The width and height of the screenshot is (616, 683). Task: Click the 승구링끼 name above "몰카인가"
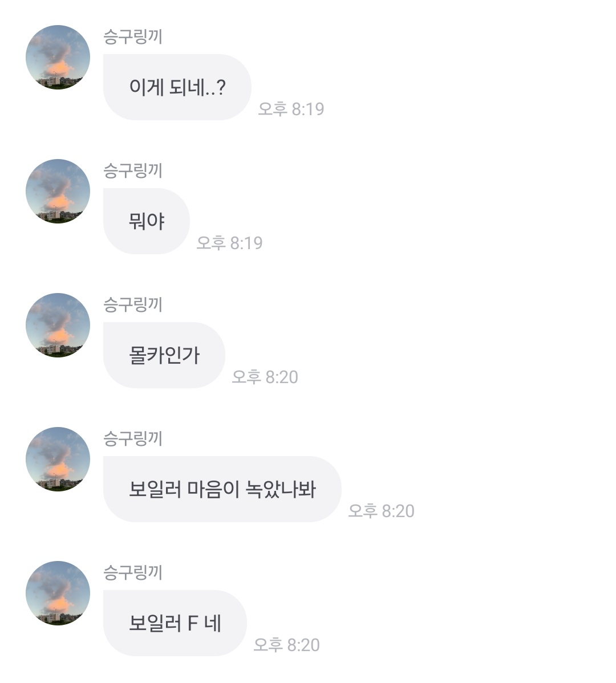pos(133,305)
